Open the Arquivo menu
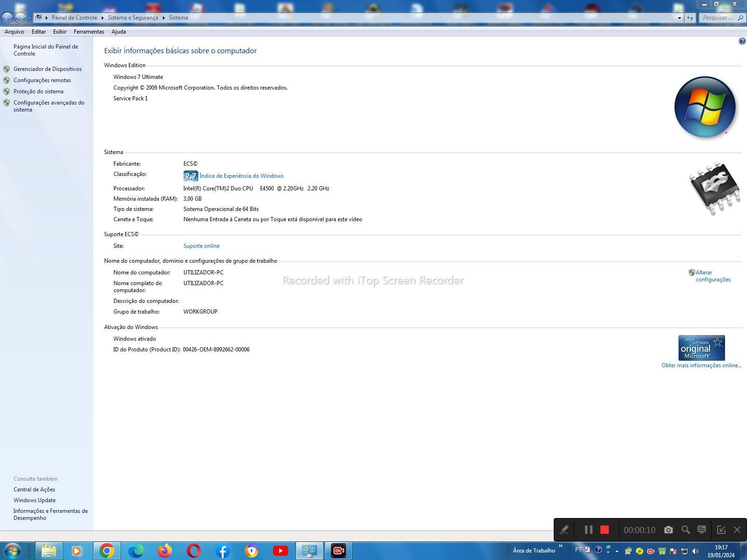The image size is (747, 560). 14,32
